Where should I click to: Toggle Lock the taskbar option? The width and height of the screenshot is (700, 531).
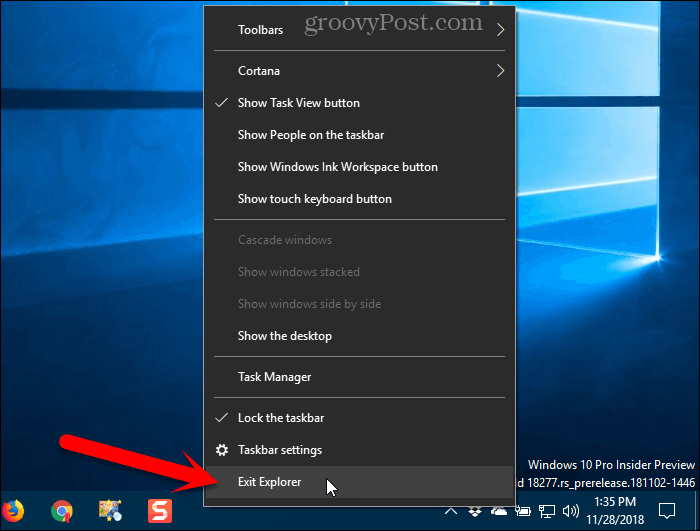[x=359, y=418]
